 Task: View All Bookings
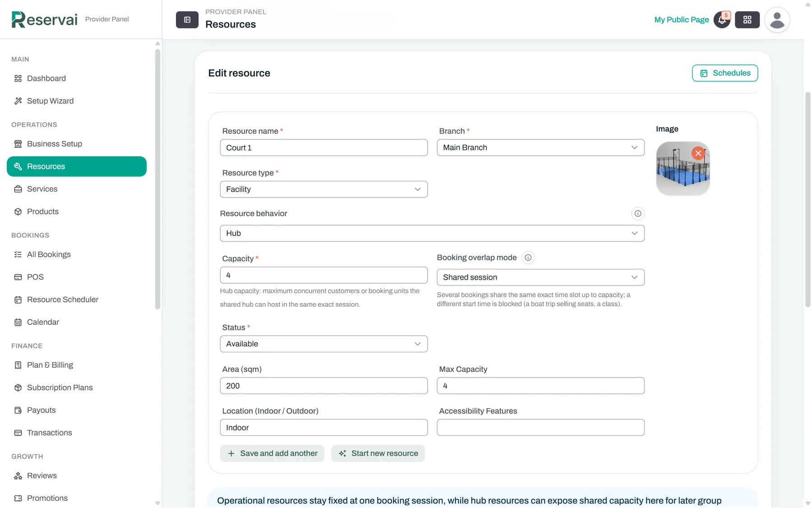point(77,254)
